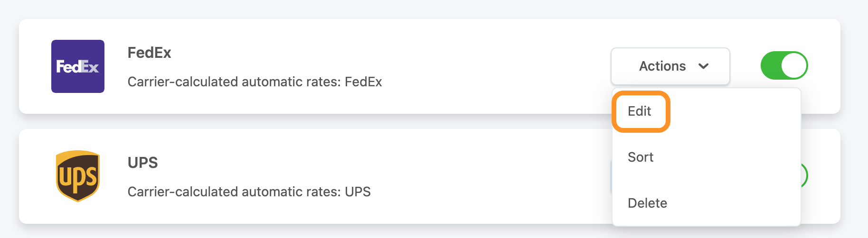
Task: Select the UPS carrier-calculated rates description
Action: point(249,192)
